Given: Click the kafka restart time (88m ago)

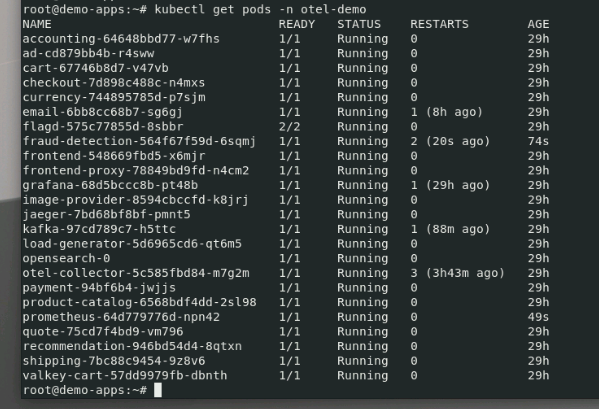Looking at the screenshot, I should tap(458, 230).
